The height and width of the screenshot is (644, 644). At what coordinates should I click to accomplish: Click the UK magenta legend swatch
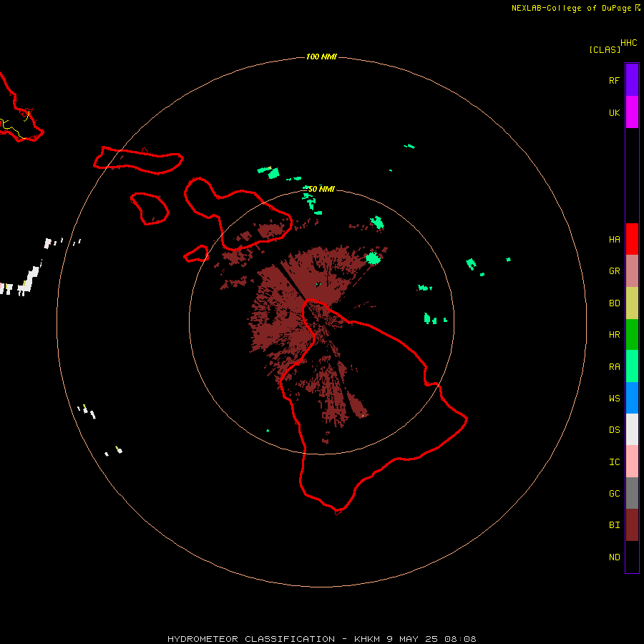632,112
